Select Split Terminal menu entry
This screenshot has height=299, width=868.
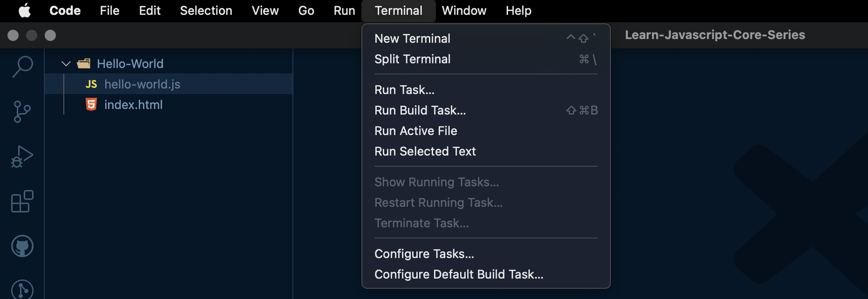coord(412,59)
